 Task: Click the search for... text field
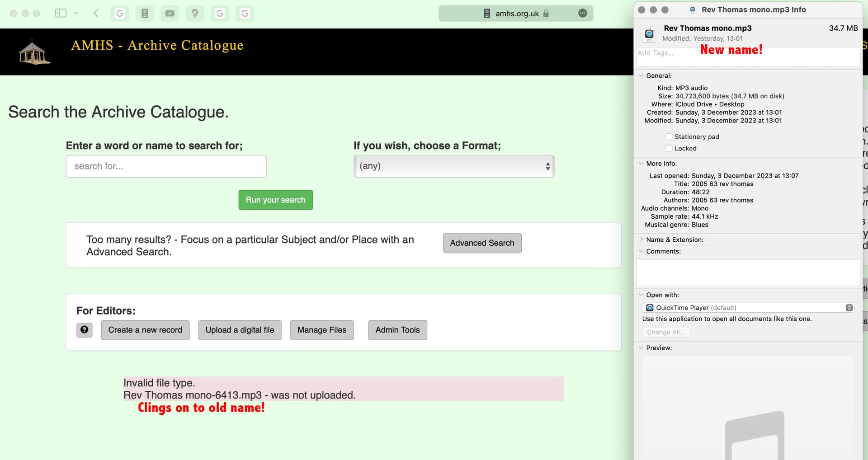coord(166,166)
